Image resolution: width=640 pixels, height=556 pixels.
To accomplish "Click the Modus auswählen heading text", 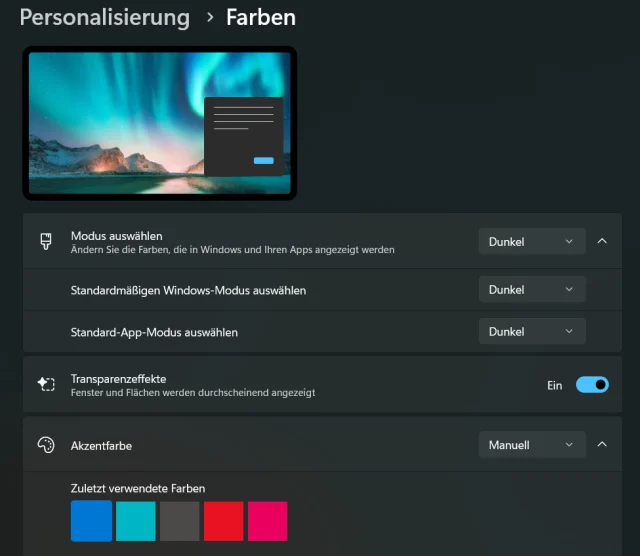I will [117, 236].
